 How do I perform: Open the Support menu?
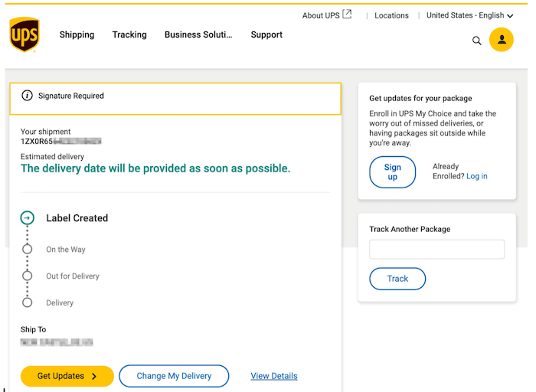[x=266, y=34]
